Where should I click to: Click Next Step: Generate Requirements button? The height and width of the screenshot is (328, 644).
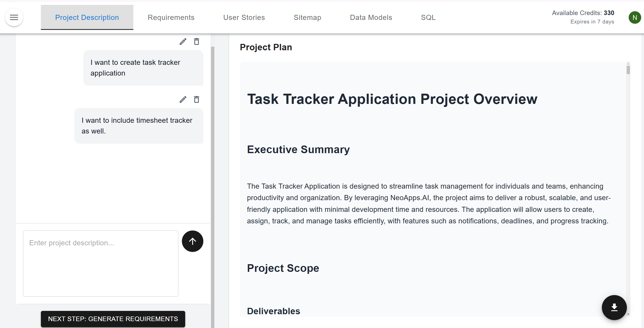click(x=113, y=319)
